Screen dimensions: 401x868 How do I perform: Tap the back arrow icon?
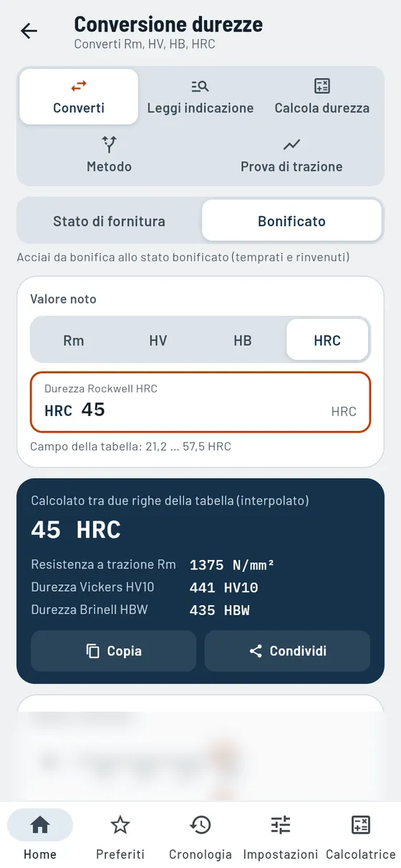point(29,31)
